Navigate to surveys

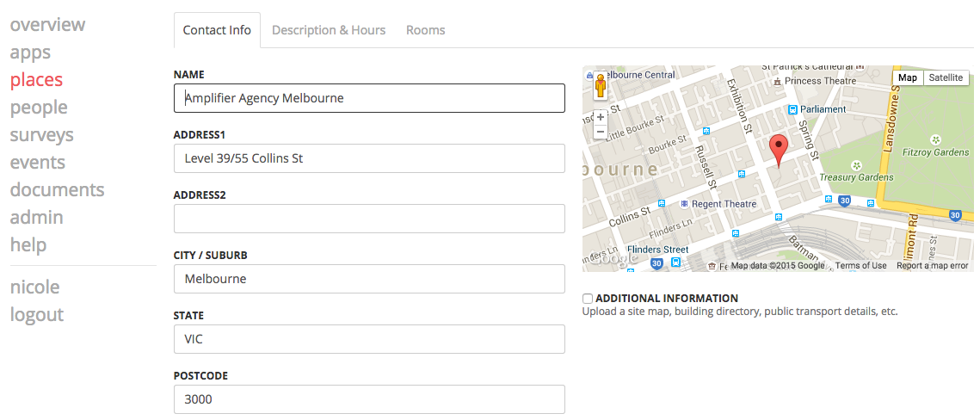click(x=42, y=135)
